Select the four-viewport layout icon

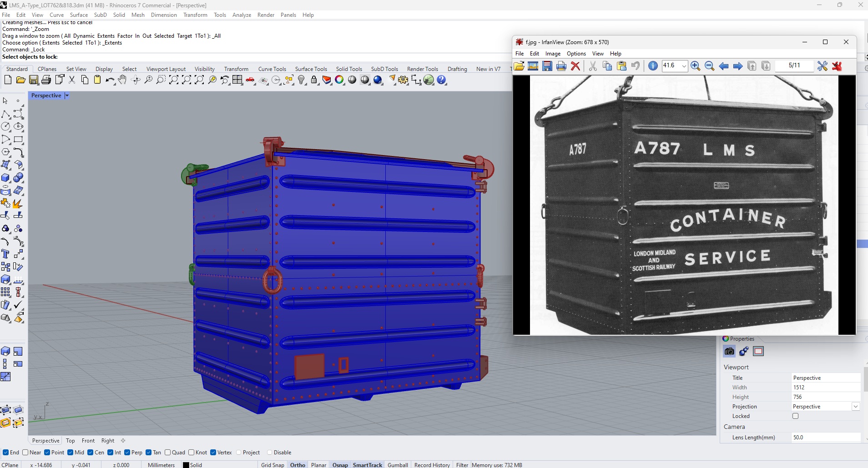[x=238, y=80]
